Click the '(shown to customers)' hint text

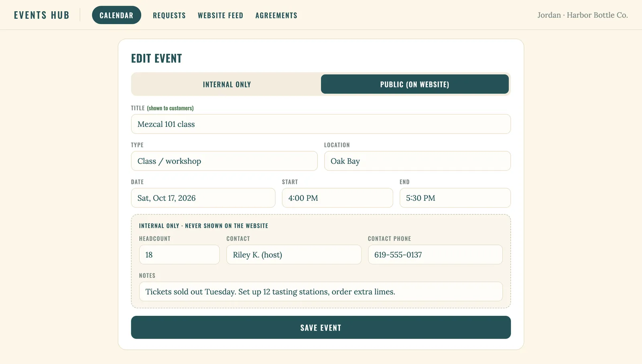pyautogui.click(x=170, y=108)
